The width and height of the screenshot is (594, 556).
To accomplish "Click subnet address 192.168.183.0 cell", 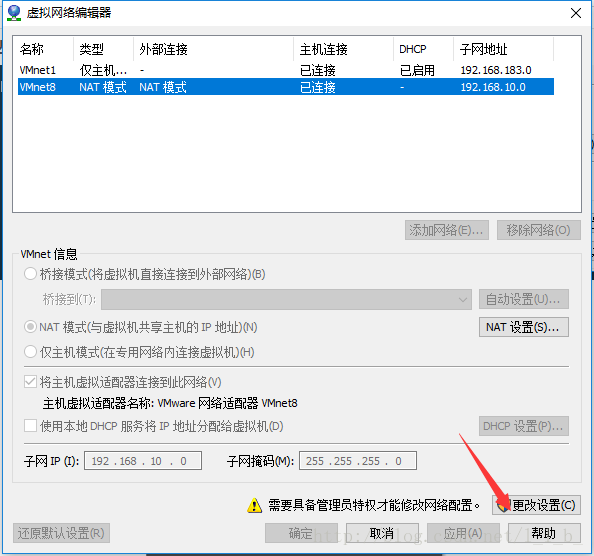I will pos(496,70).
